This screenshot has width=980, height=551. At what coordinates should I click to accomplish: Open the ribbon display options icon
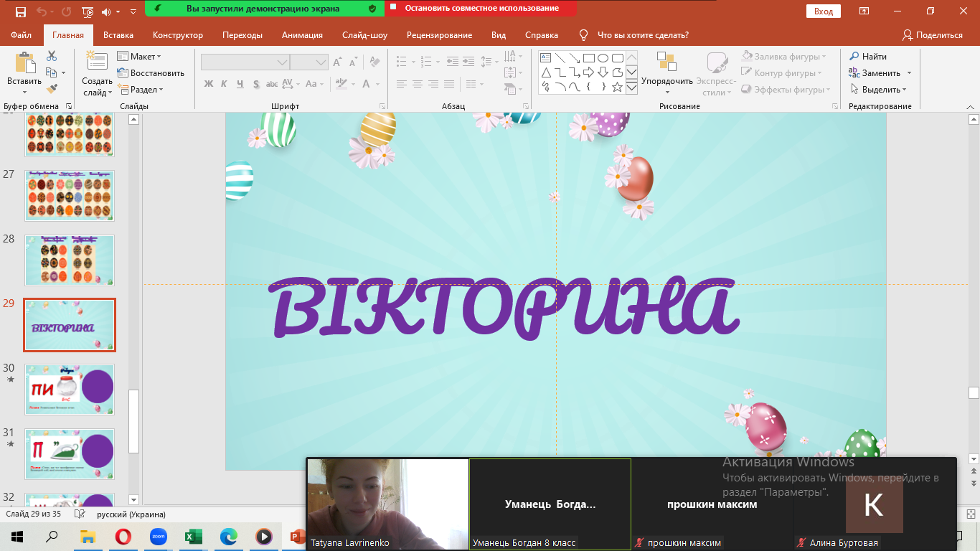pyautogui.click(x=864, y=11)
